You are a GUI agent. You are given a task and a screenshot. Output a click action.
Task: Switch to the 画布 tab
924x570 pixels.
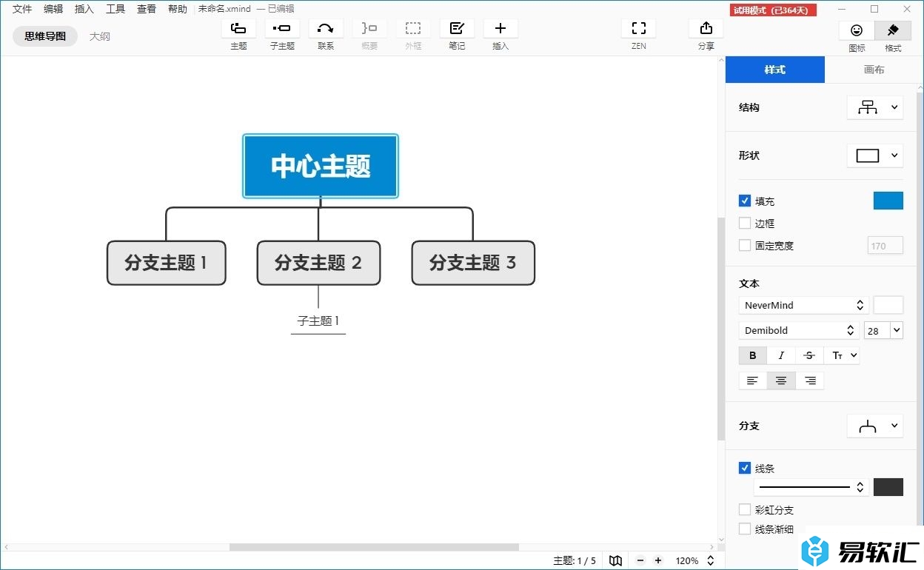pyautogui.click(x=874, y=70)
